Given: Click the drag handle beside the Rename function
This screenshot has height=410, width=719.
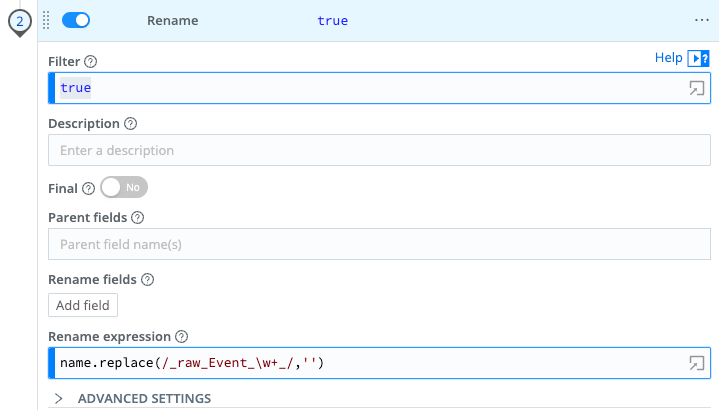Looking at the screenshot, I should pos(46,20).
